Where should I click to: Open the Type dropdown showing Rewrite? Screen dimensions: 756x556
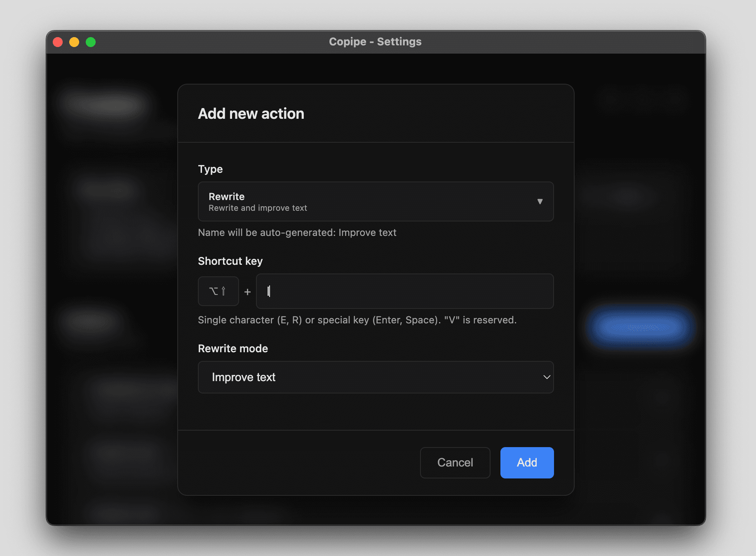[375, 202]
